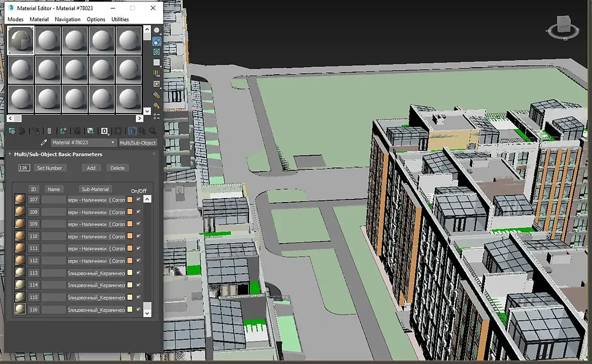This screenshot has width=592, height=364.
Task: Click the Reset Map trash icon
Action: (49, 131)
